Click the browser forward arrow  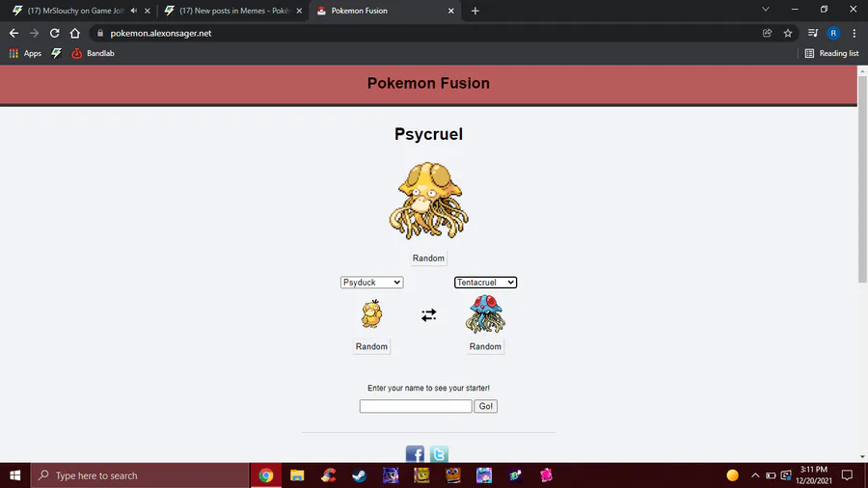point(35,33)
